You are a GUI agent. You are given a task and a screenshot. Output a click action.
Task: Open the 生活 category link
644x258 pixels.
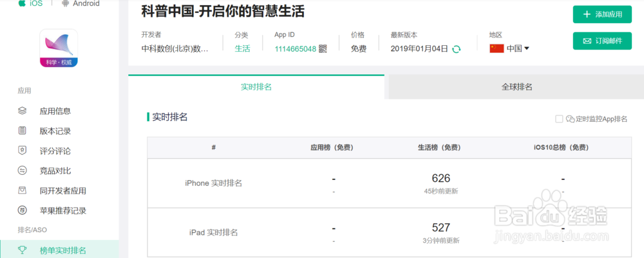[x=242, y=48]
